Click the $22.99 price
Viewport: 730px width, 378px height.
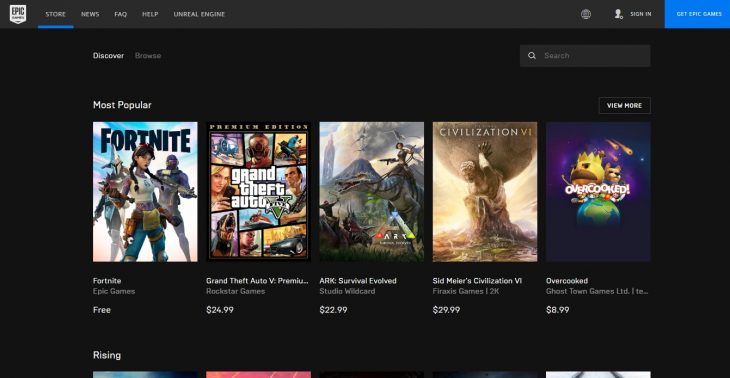tap(333, 310)
